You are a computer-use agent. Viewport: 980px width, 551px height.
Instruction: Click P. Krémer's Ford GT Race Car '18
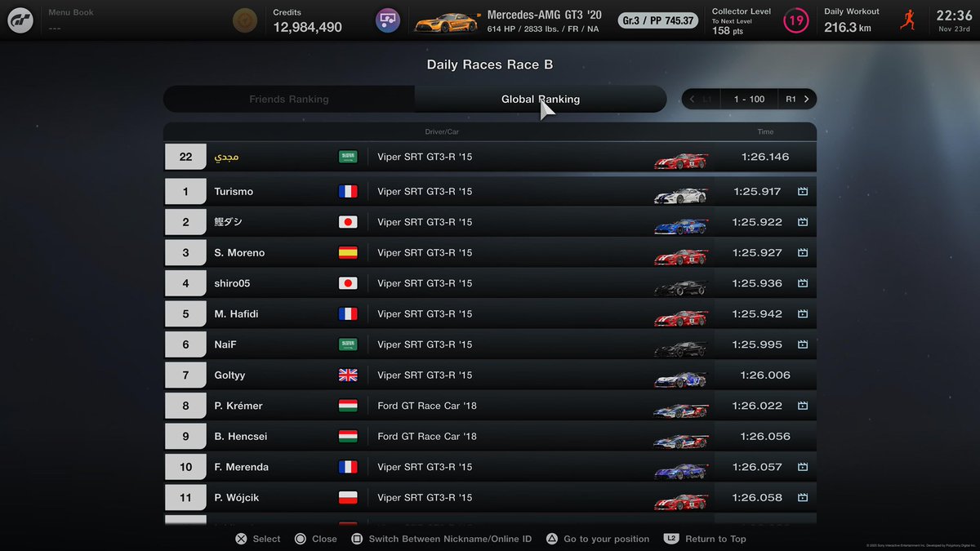click(x=427, y=406)
